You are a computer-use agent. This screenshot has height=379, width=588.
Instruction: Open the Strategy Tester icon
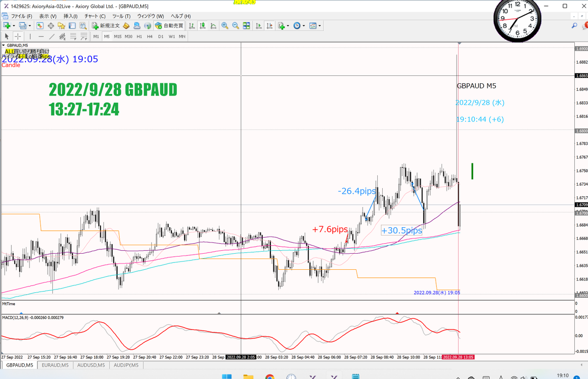82,25
